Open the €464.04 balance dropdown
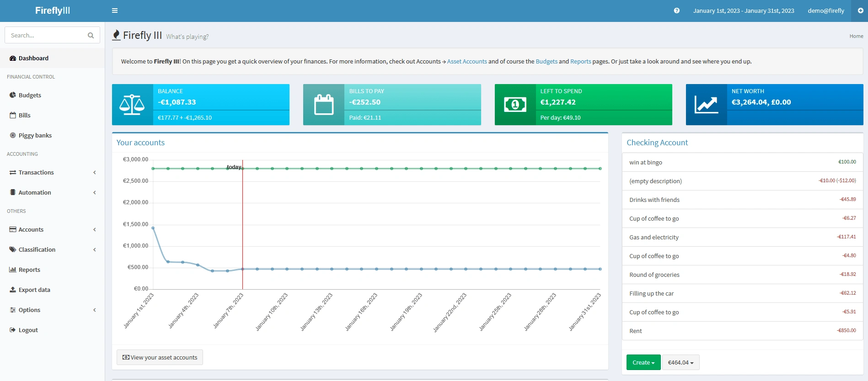 (680, 362)
